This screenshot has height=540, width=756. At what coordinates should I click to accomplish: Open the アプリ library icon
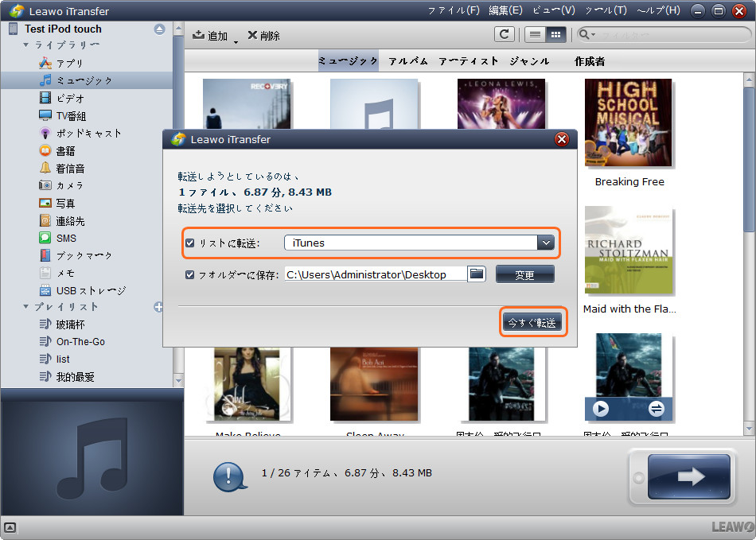[x=45, y=63]
